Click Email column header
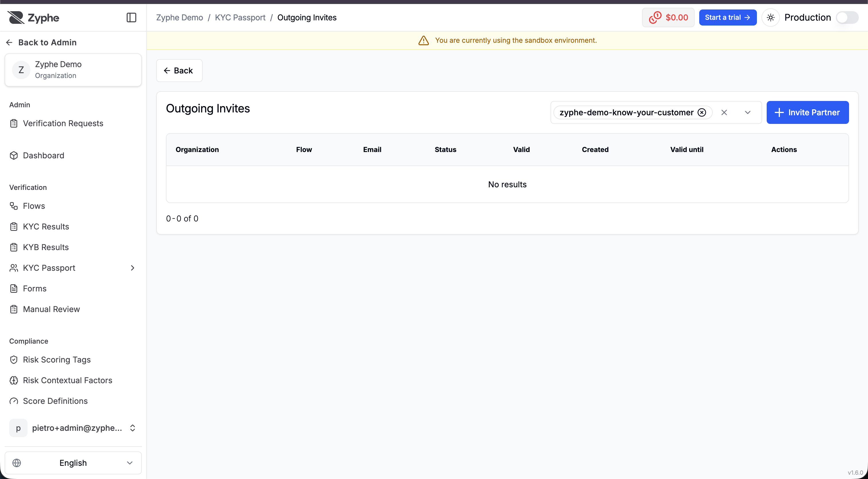The height and width of the screenshot is (479, 868). click(372, 150)
